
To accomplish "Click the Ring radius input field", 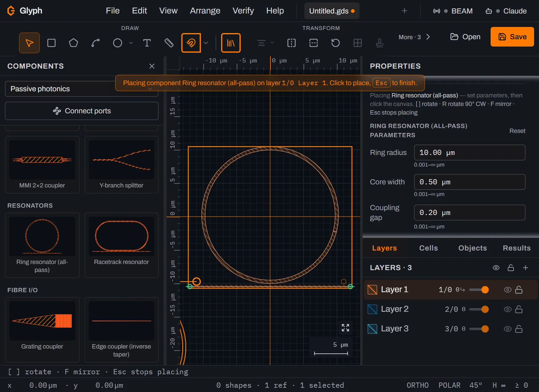I will [469, 153].
